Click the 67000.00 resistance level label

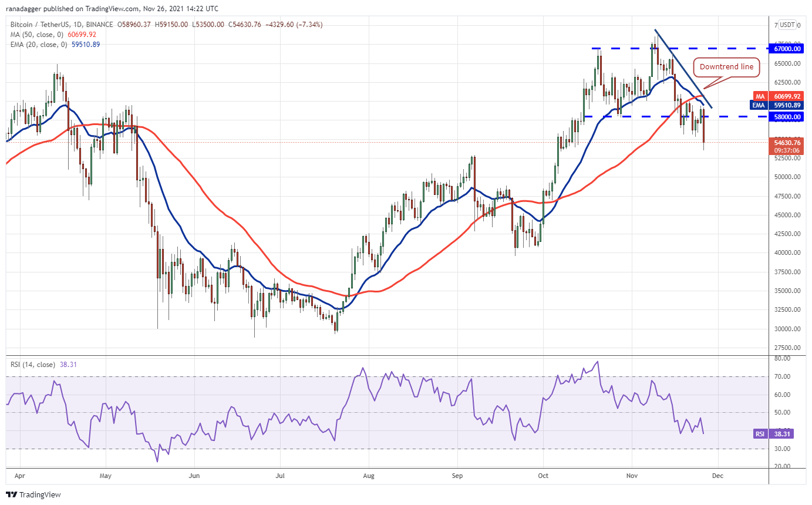(x=787, y=49)
